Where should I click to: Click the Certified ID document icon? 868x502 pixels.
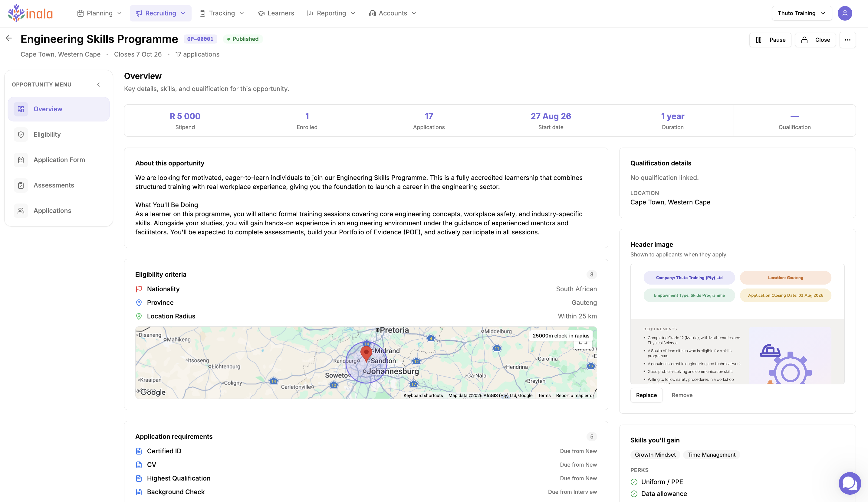tap(139, 451)
